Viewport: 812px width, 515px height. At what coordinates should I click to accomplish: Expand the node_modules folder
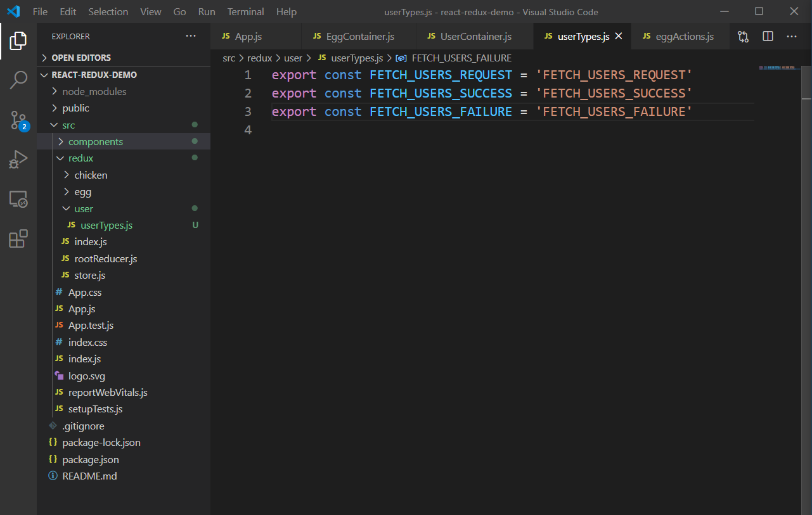coord(124,91)
